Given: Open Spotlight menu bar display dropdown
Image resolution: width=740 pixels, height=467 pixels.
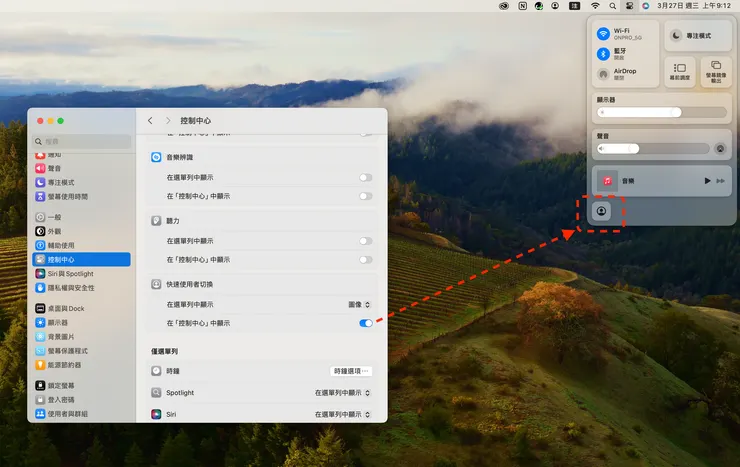Looking at the screenshot, I should click(342, 393).
